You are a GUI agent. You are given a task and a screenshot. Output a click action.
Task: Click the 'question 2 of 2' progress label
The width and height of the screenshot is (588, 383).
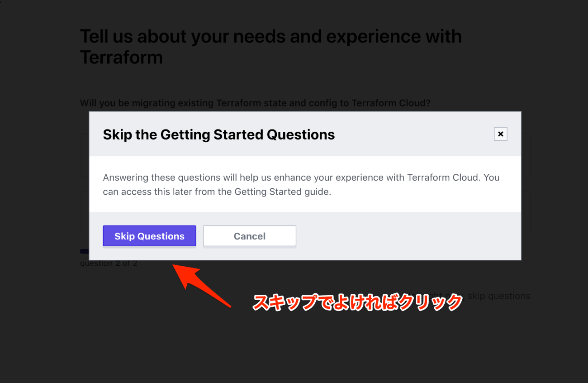coord(109,263)
